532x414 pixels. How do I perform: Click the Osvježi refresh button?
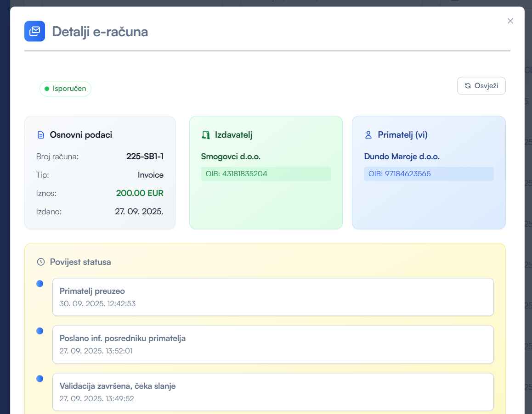(481, 86)
